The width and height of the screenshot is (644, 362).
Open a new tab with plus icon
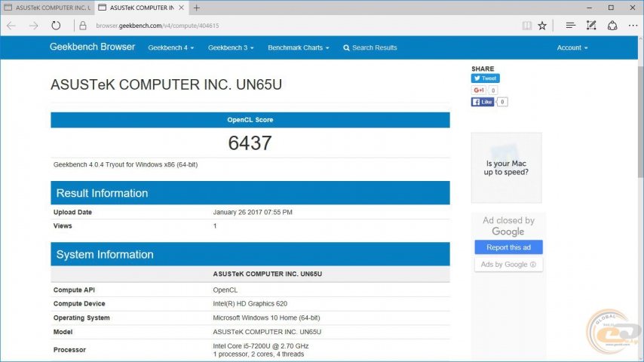(x=197, y=8)
